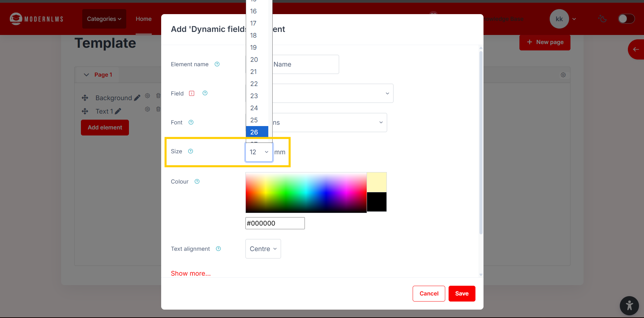Open help icon next to Font
This screenshot has height=318, width=644.
tap(191, 122)
